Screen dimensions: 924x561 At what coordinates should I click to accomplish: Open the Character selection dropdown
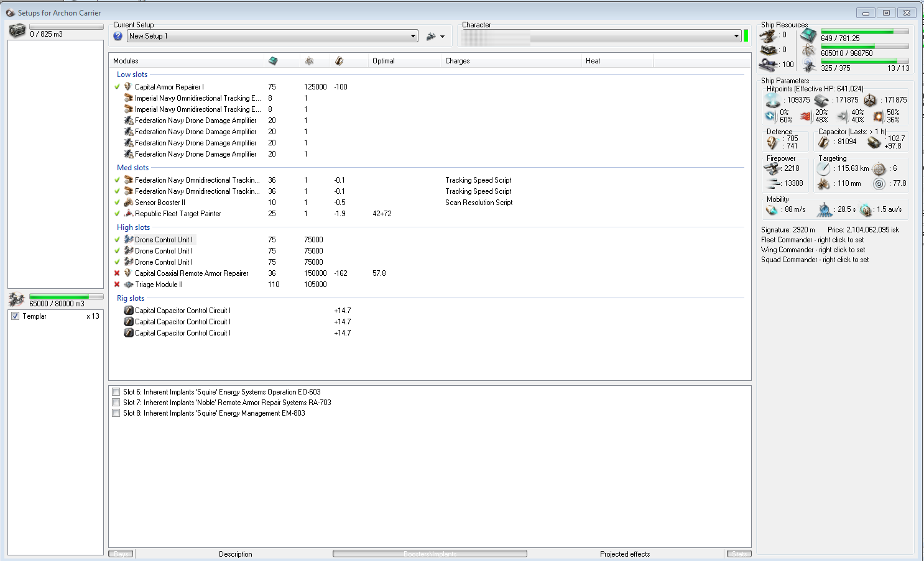[x=601, y=37]
